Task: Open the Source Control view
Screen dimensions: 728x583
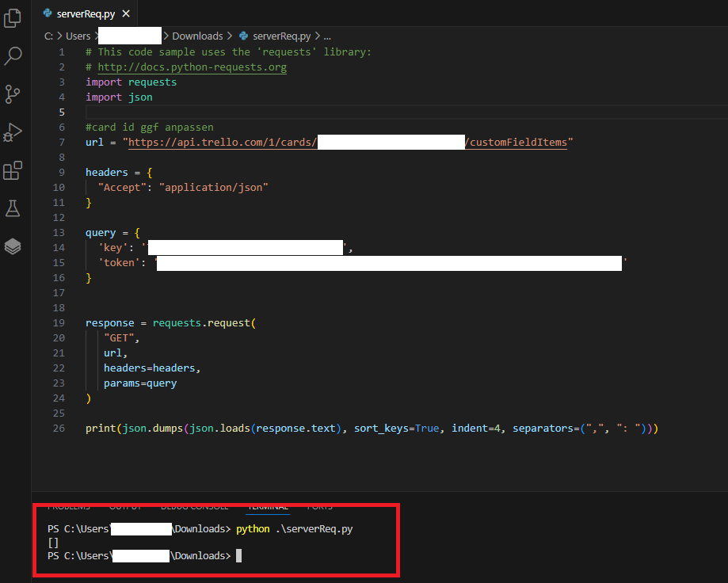Action: coord(13,94)
